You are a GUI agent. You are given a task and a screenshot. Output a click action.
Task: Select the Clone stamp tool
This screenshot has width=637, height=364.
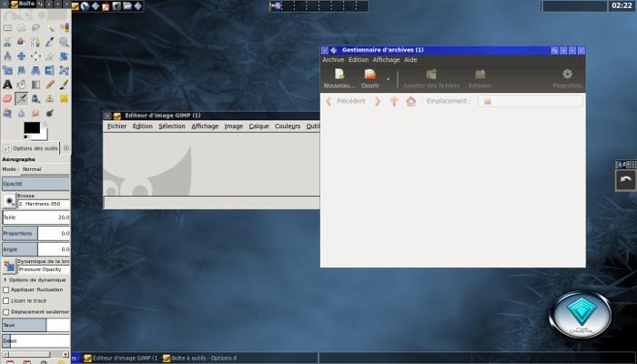point(50,98)
